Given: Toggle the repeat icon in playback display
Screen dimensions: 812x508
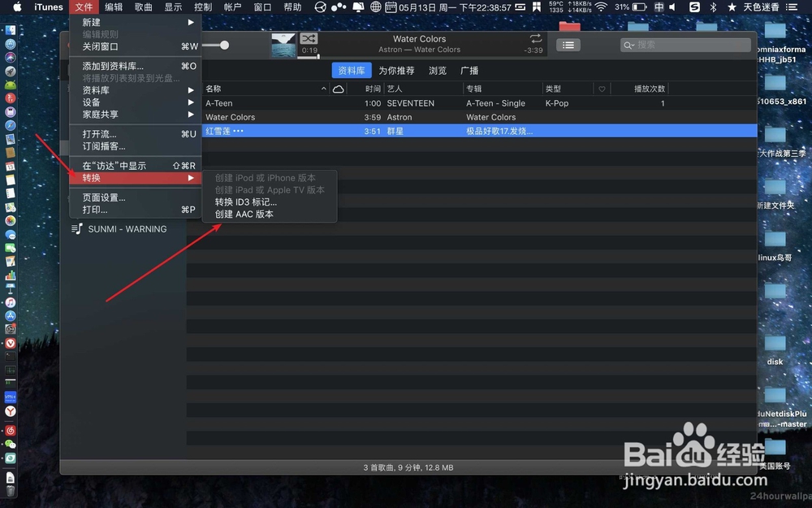Looking at the screenshot, I should point(536,38).
